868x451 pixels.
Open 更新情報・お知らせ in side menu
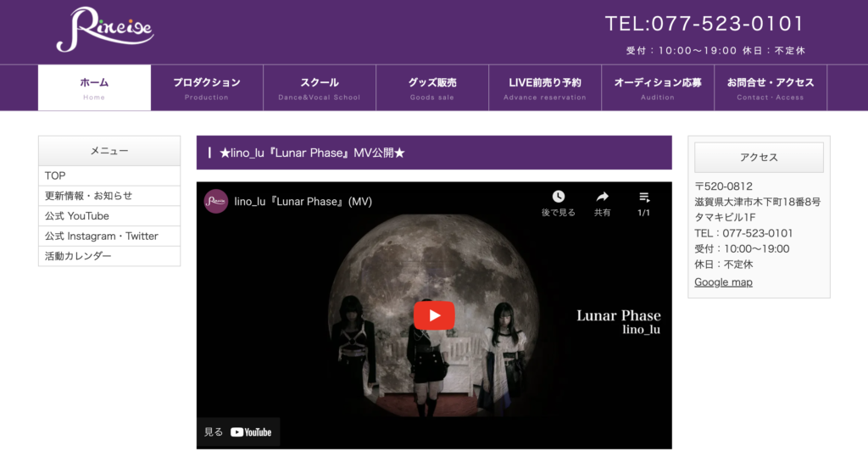point(109,196)
